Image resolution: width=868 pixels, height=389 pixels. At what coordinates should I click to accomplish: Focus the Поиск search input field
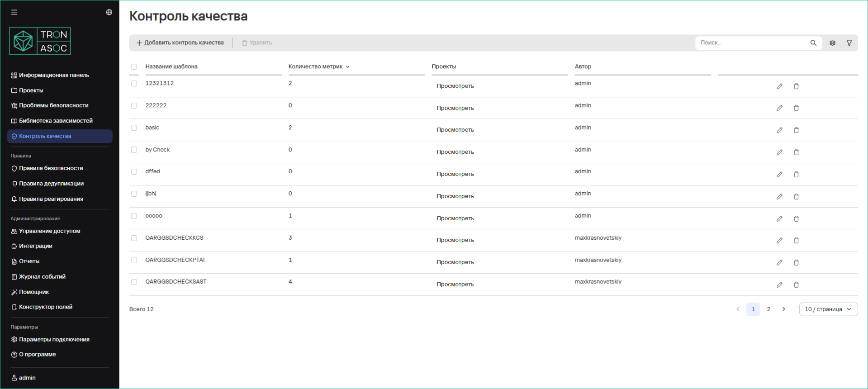751,43
